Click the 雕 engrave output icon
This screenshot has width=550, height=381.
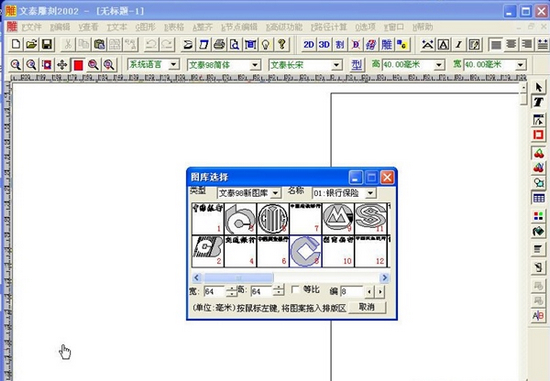(387, 44)
